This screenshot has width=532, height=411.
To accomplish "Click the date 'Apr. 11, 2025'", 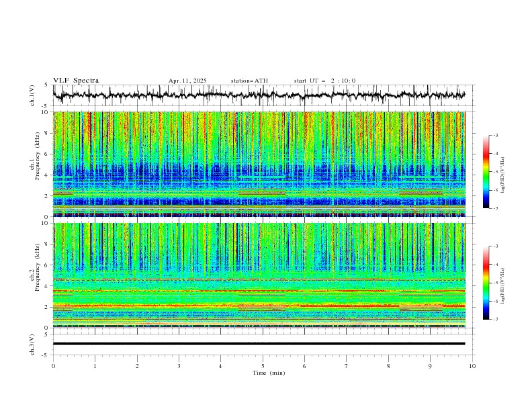I will [187, 81].
